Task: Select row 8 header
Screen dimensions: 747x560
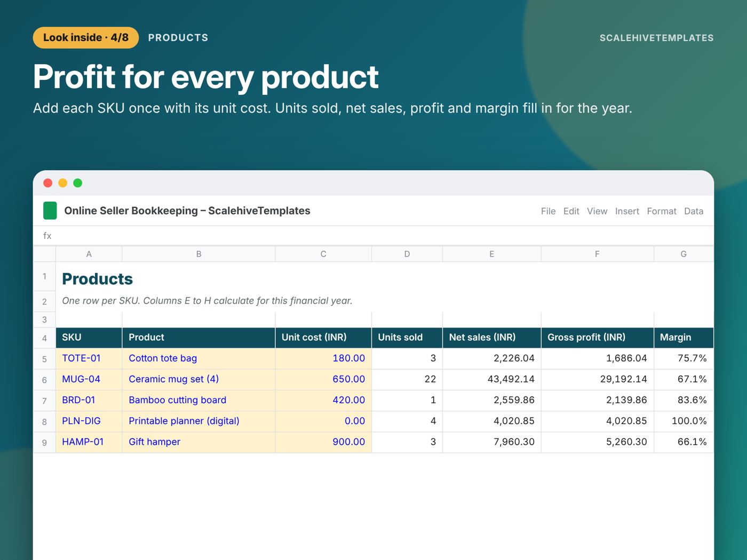Action: coord(44,421)
